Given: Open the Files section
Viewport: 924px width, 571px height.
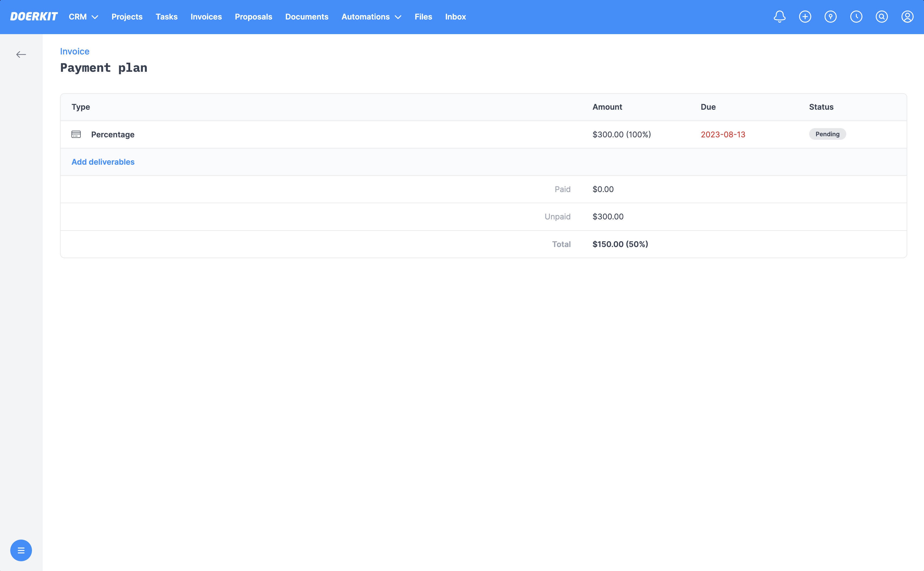Looking at the screenshot, I should (x=423, y=17).
